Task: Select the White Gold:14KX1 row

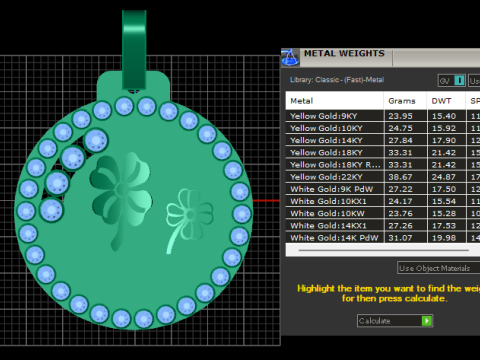Action: (383, 226)
